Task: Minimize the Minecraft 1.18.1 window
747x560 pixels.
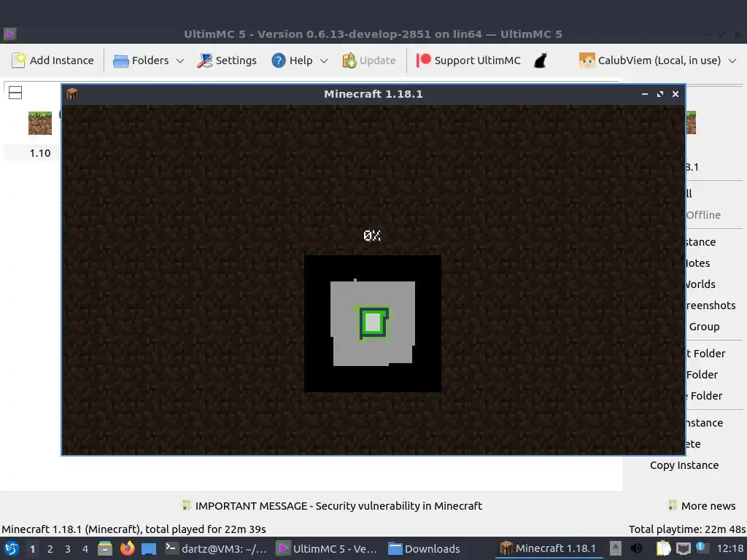Action: [645, 94]
